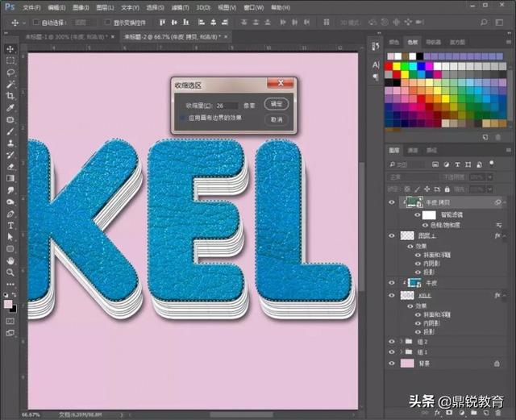Delete layer with the trash icon

pyautogui.click(x=498, y=413)
